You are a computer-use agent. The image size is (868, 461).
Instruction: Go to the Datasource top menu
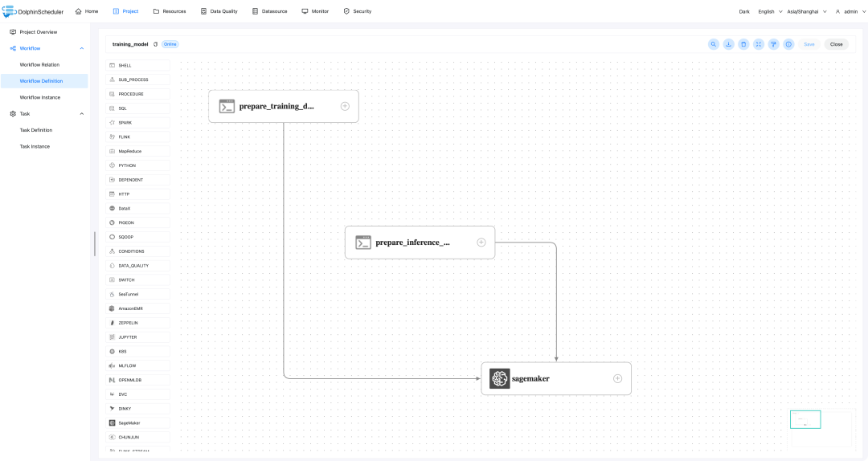(x=269, y=11)
